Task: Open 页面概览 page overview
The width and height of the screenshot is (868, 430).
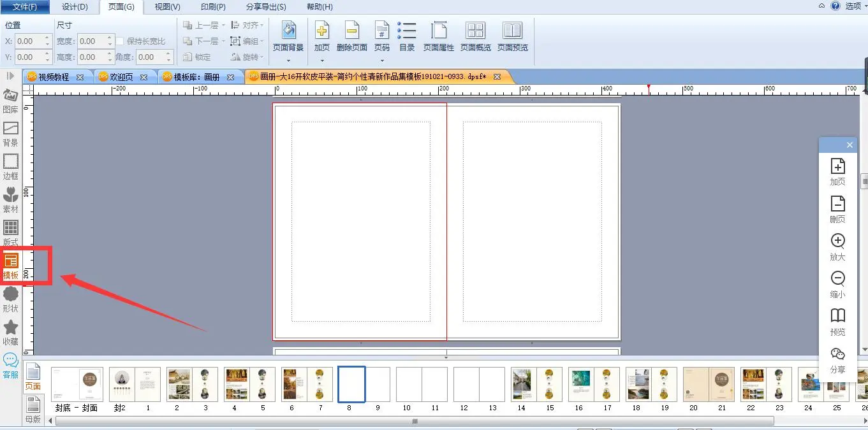Action: (475, 37)
